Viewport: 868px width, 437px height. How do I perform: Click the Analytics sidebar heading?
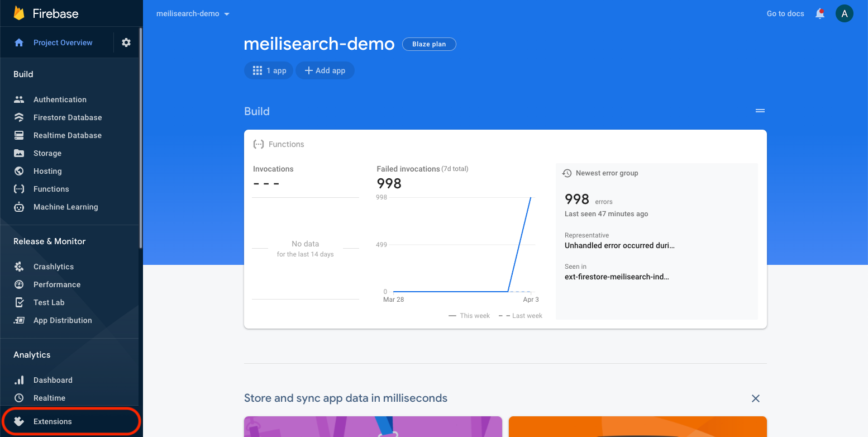[x=32, y=355]
